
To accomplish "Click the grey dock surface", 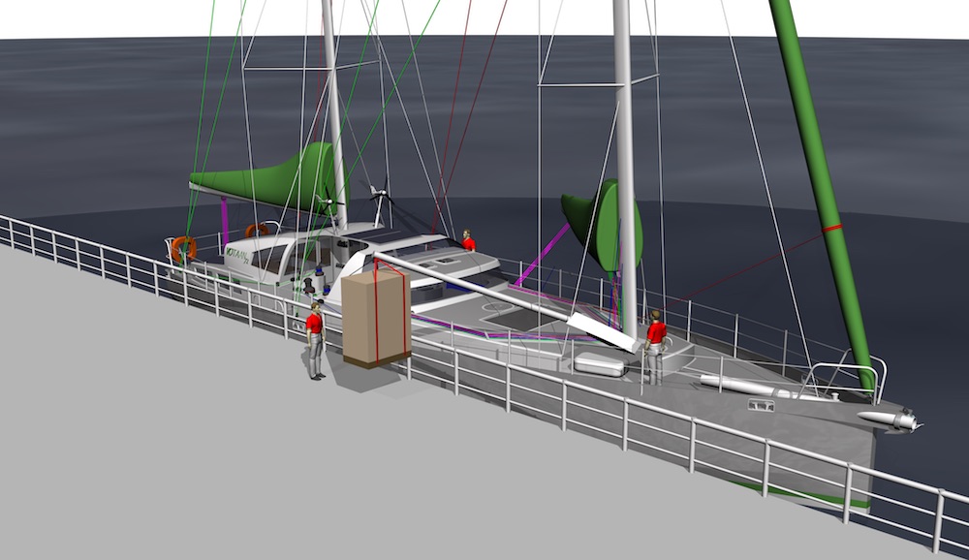I will [x=194, y=436].
